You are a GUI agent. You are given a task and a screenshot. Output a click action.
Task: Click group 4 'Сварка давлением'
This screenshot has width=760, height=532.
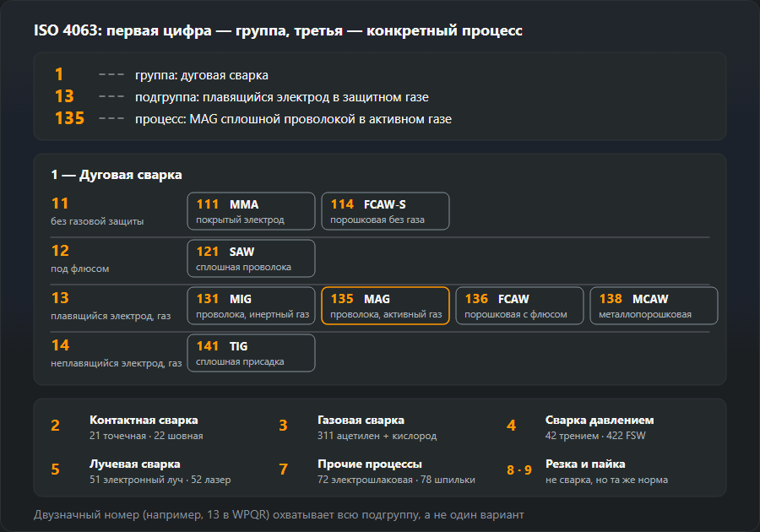click(x=600, y=420)
